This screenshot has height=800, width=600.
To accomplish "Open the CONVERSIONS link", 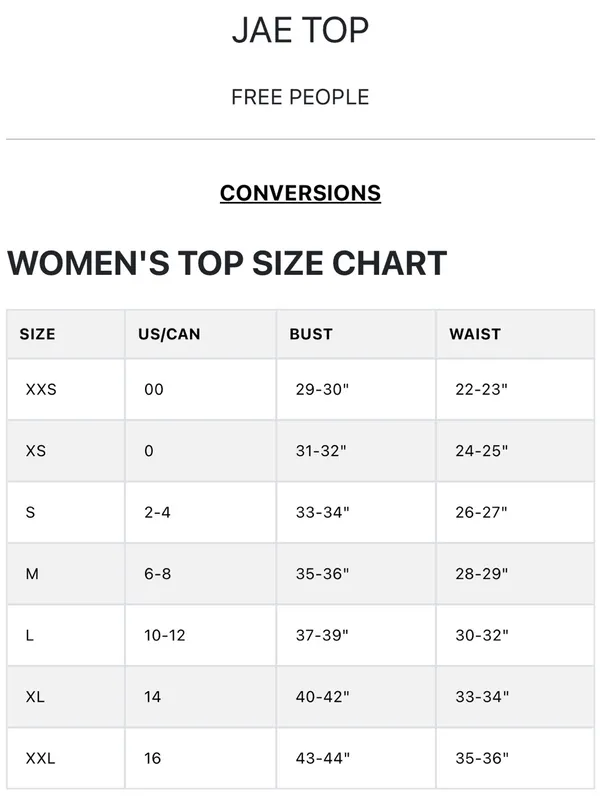I will click(x=300, y=193).
